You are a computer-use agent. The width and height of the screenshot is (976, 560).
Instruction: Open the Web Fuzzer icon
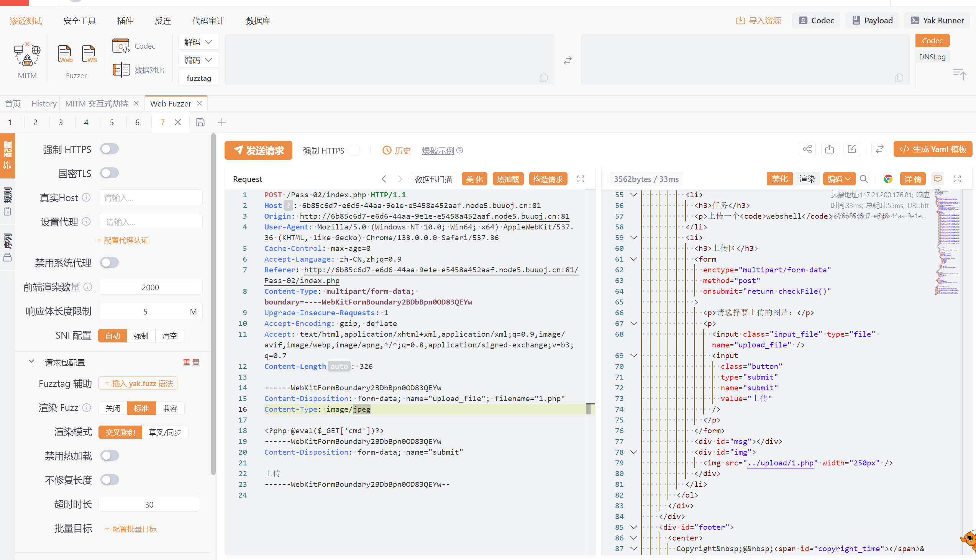pyautogui.click(x=65, y=54)
